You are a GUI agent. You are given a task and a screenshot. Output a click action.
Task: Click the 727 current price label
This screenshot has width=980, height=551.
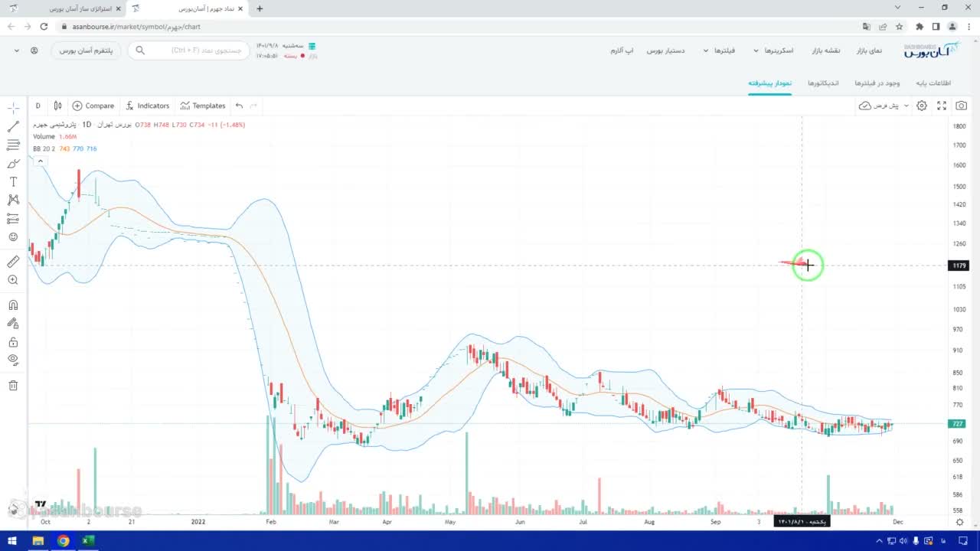[958, 424]
